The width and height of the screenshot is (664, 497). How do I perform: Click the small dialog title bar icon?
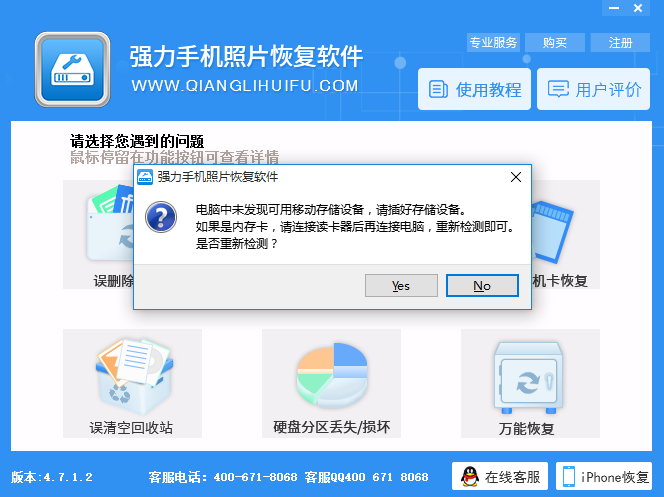point(145,177)
